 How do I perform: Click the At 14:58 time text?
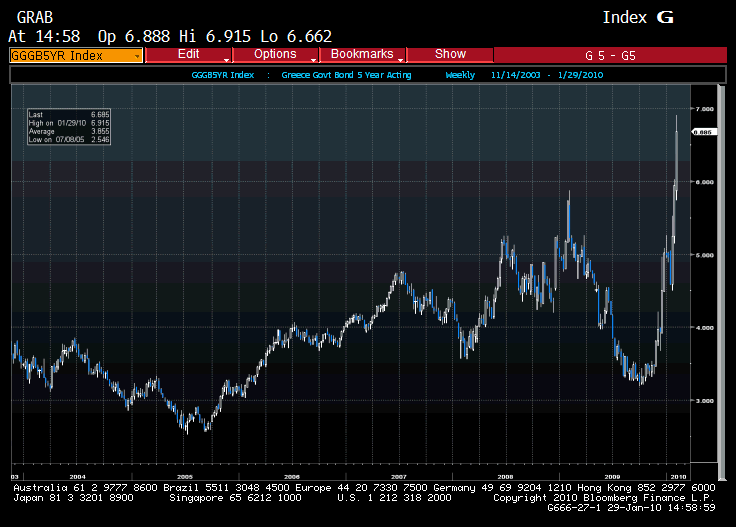pyautogui.click(x=44, y=37)
